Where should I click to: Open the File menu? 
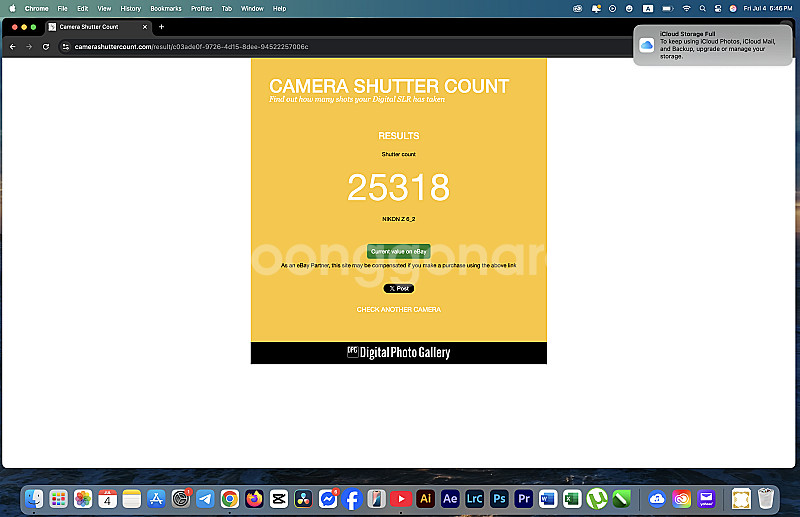62,9
